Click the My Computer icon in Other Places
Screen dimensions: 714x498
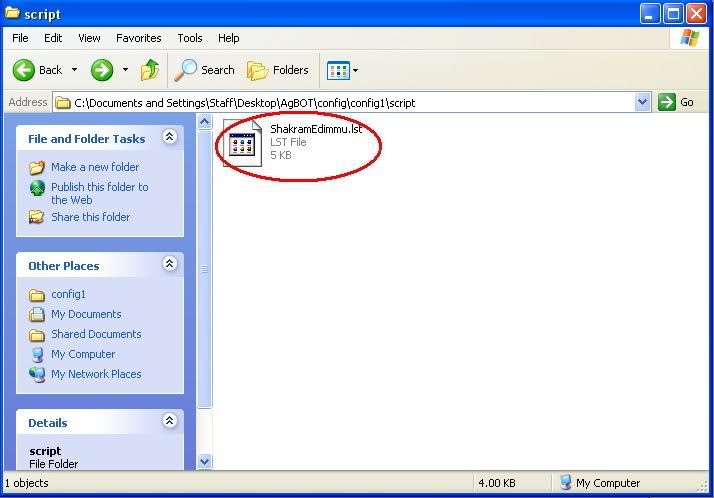(37, 355)
